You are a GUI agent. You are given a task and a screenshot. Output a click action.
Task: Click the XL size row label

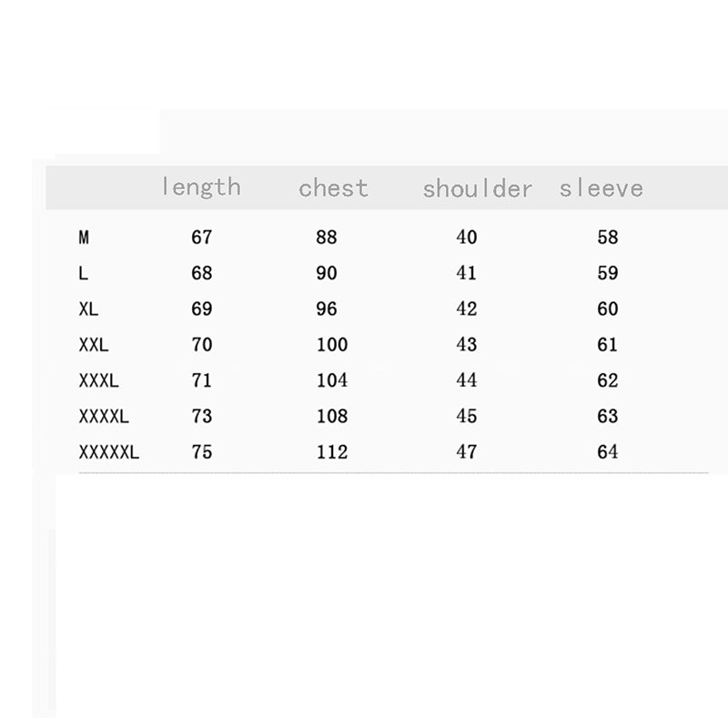click(89, 309)
